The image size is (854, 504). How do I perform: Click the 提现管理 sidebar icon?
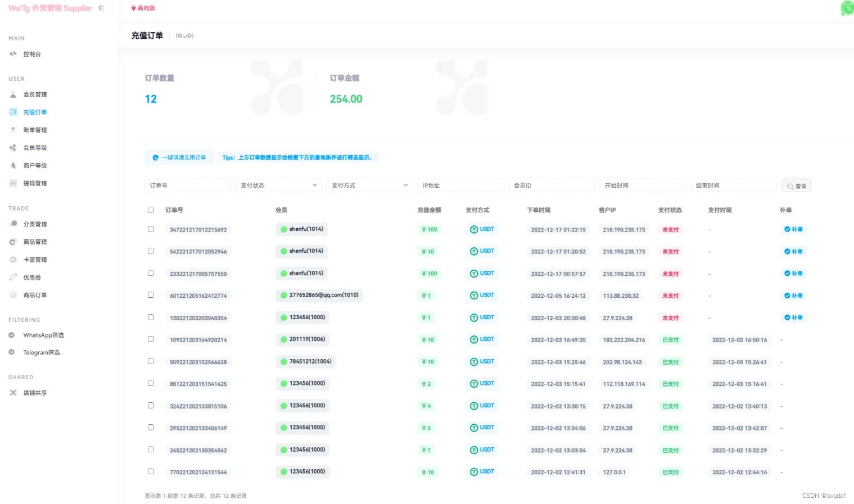(13, 183)
